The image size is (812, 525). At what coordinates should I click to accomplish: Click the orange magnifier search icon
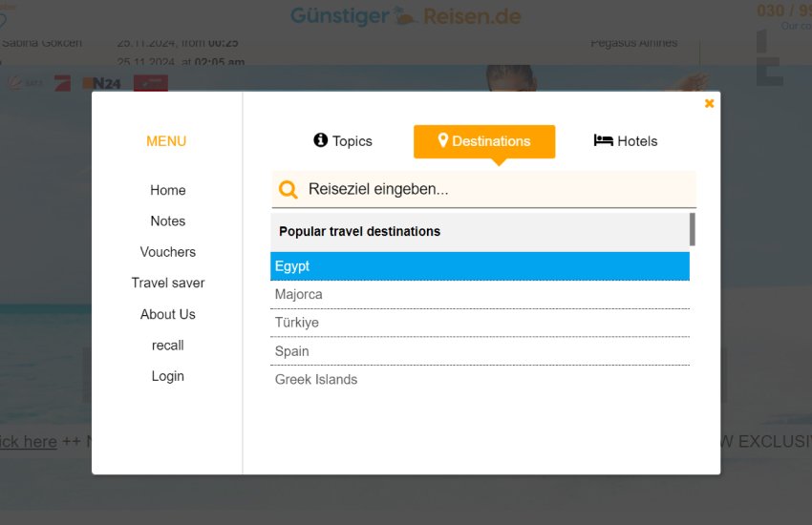(x=288, y=189)
